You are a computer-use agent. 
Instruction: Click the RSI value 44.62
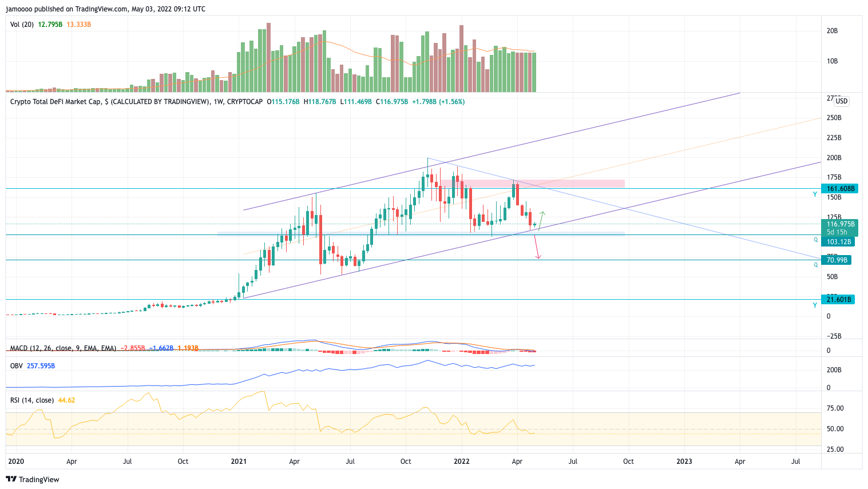tap(66, 400)
